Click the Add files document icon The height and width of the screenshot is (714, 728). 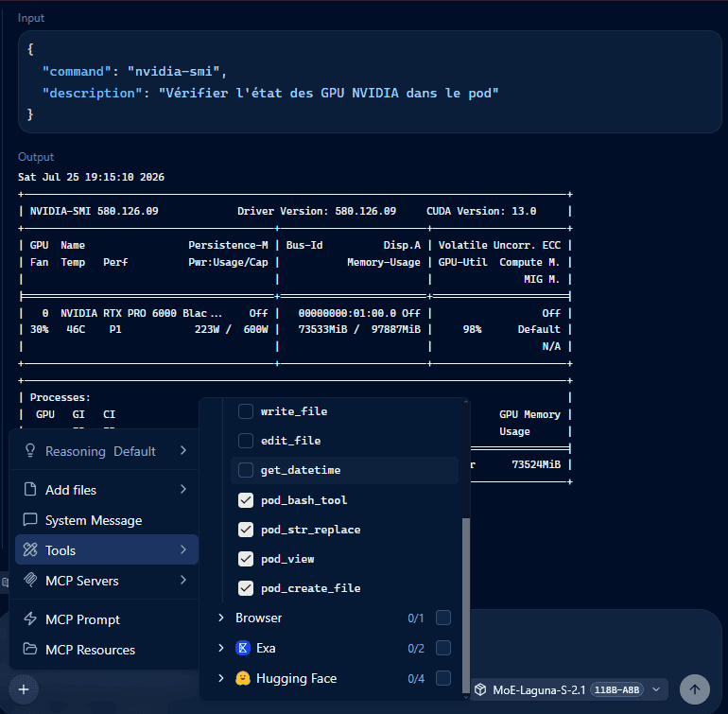pyautogui.click(x=30, y=489)
